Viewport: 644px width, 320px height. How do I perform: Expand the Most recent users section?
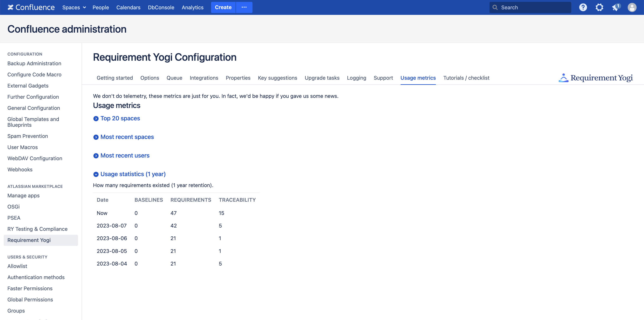point(125,155)
